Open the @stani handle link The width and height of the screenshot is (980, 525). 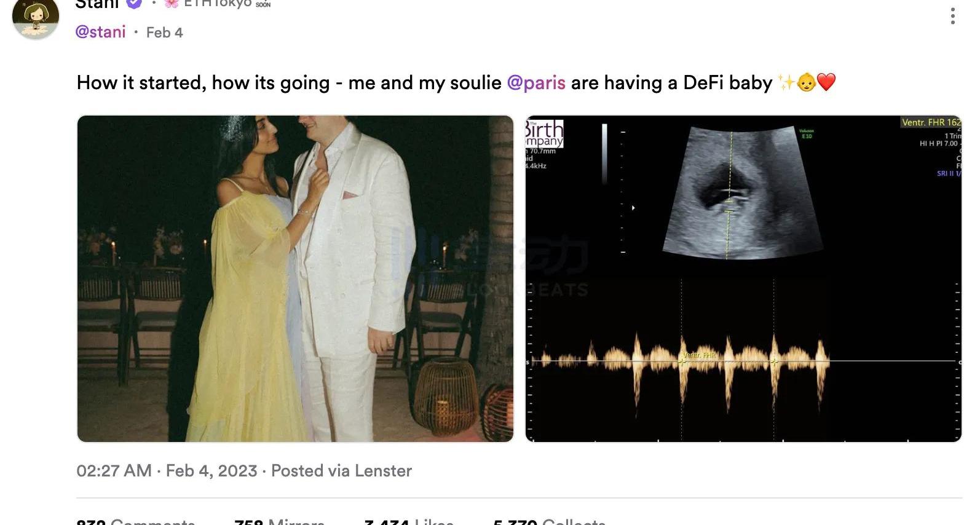point(100,32)
